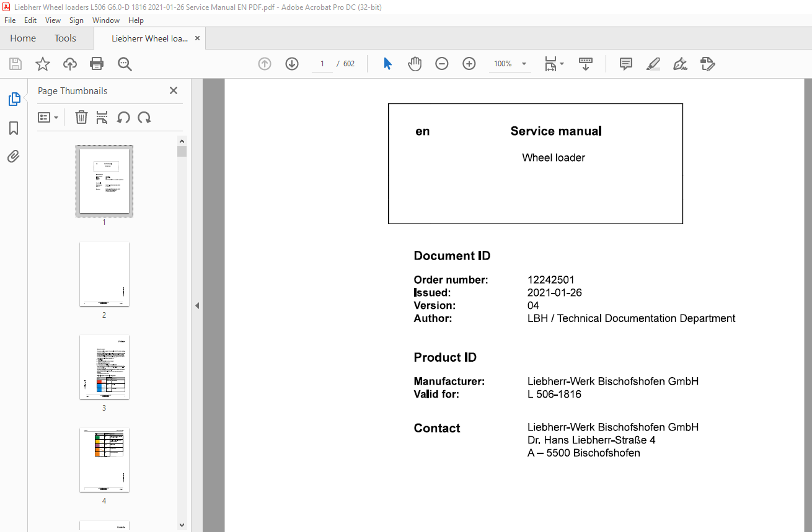Click 'Dr. Hans Liebherr-Straße 4' address line
812x532 pixels.
point(591,440)
